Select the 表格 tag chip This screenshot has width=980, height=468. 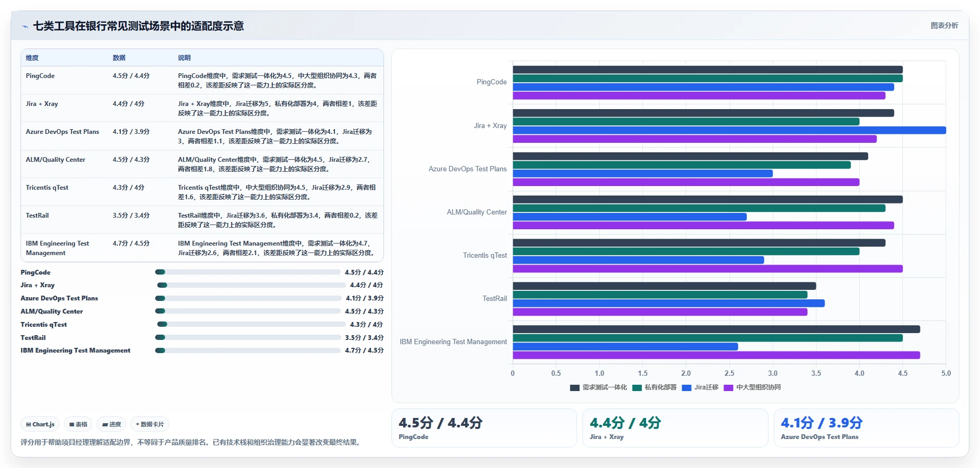78,424
